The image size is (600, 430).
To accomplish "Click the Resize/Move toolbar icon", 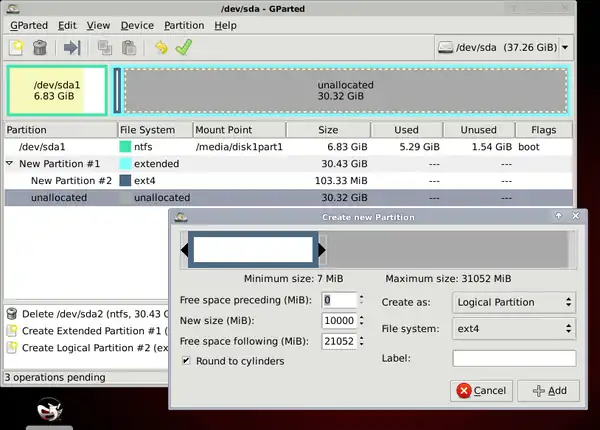I will pyautogui.click(x=71, y=47).
